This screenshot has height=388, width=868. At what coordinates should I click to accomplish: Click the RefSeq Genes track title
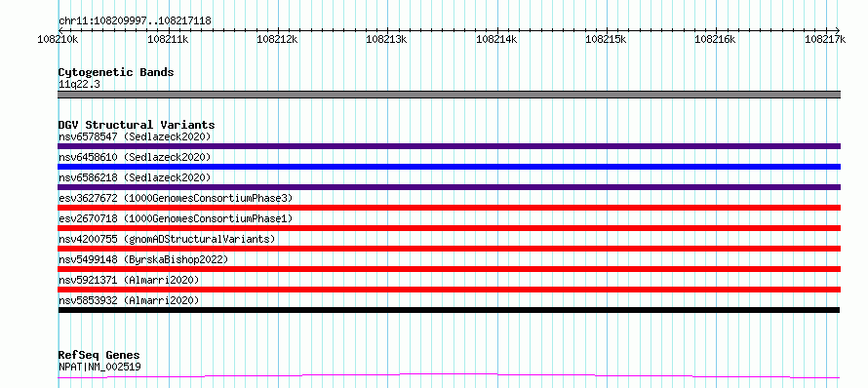(99, 355)
